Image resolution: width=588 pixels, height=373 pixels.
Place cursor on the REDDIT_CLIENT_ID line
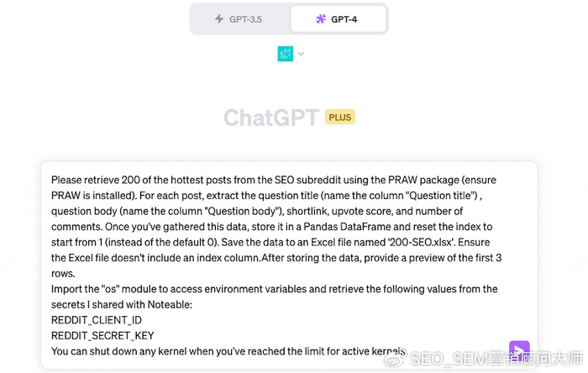97,320
